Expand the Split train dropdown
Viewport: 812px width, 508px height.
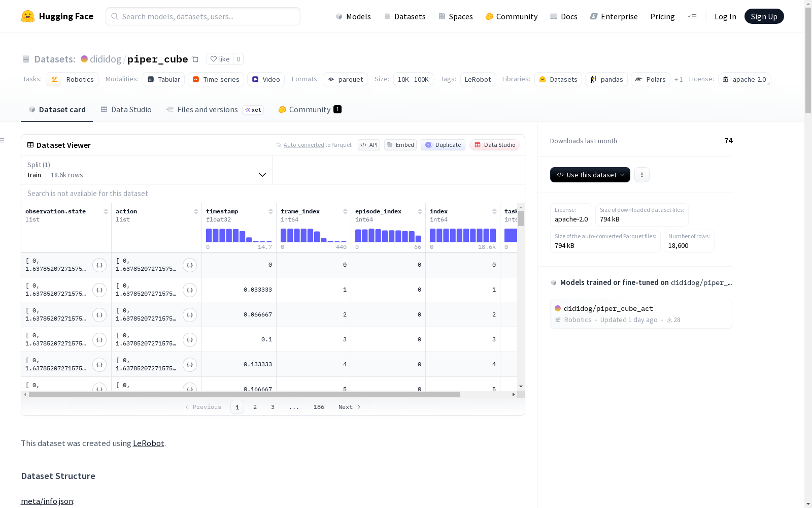pyautogui.click(x=147, y=170)
